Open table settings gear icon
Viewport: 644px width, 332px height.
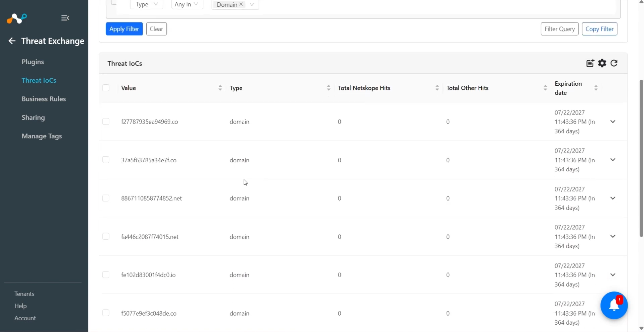tap(602, 63)
